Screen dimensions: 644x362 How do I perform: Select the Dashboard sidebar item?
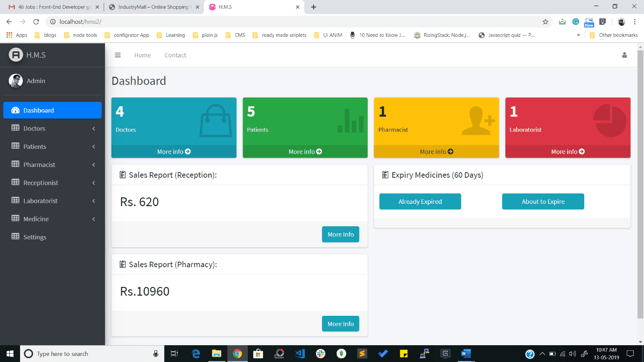coord(52,110)
